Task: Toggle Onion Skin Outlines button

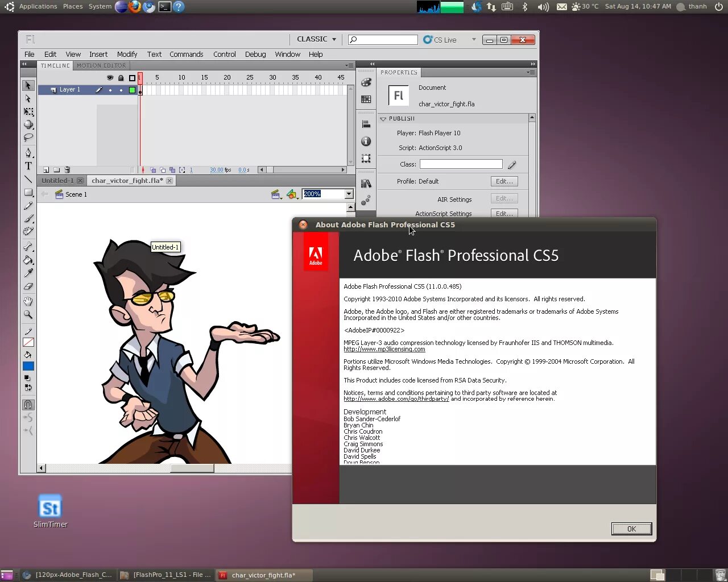Action: [163, 170]
